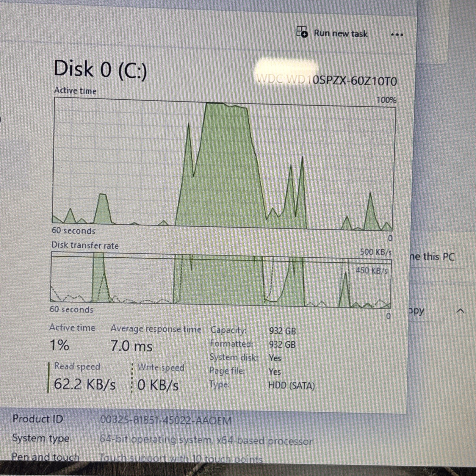Click the 'Rename this PC' button in Settings
Viewport: 476px width, 476px height.
click(x=432, y=256)
